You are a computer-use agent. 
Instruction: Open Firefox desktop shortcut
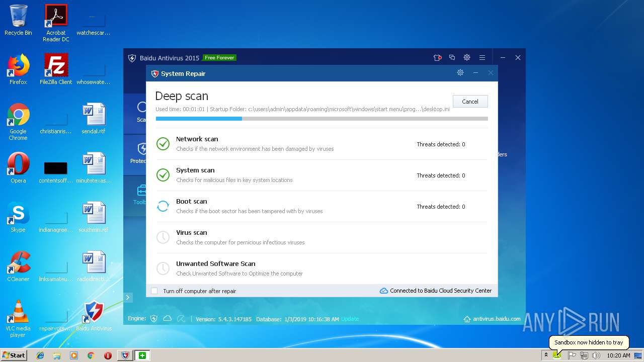point(18,69)
